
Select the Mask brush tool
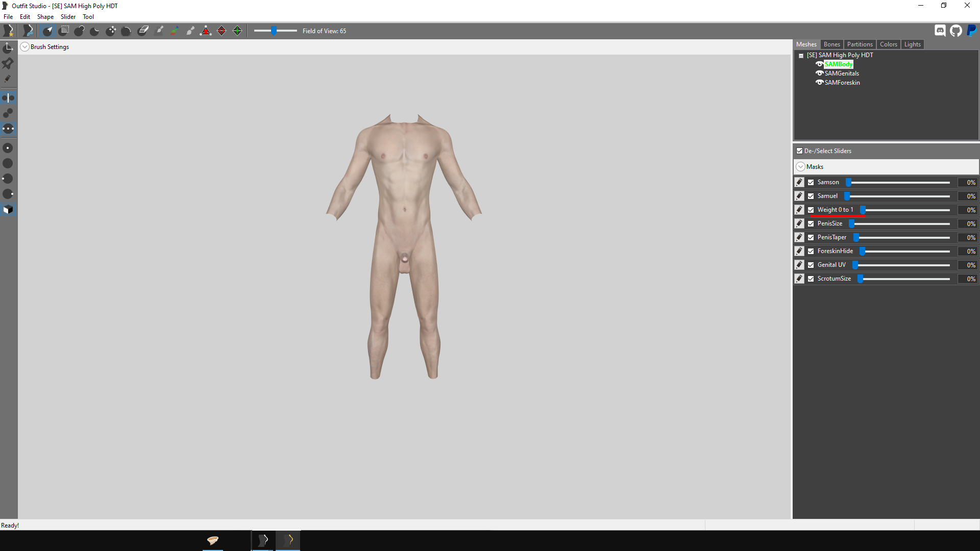tap(63, 31)
